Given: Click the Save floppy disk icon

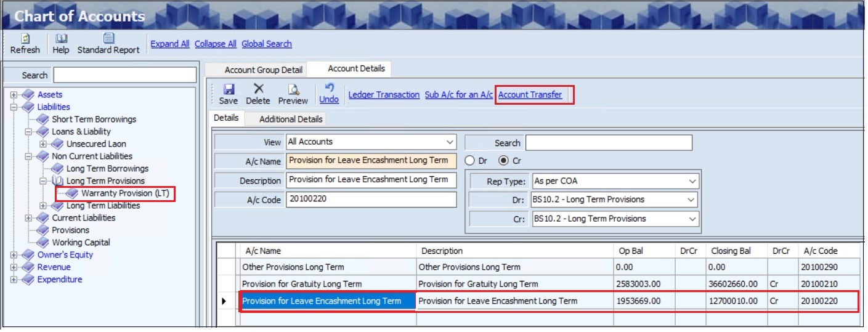Looking at the screenshot, I should 228,89.
